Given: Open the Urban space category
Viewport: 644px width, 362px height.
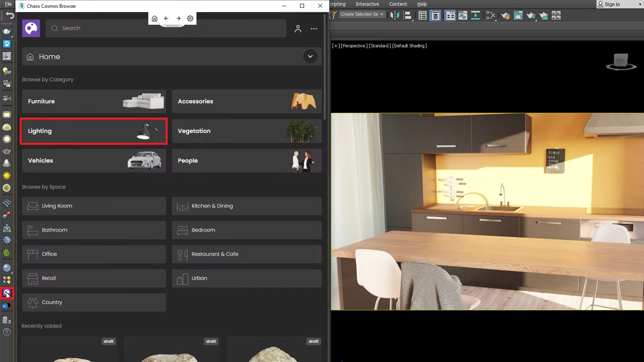Looking at the screenshot, I should coord(246,278).
